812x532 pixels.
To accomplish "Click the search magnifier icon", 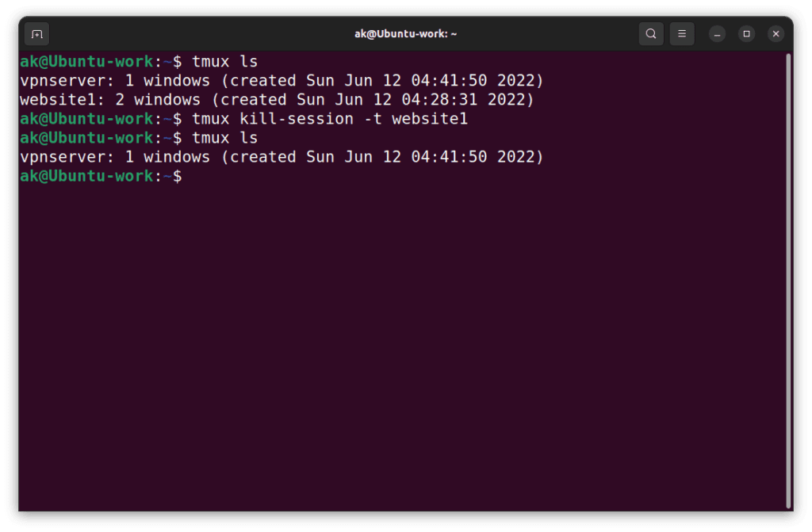I will 650,33.
